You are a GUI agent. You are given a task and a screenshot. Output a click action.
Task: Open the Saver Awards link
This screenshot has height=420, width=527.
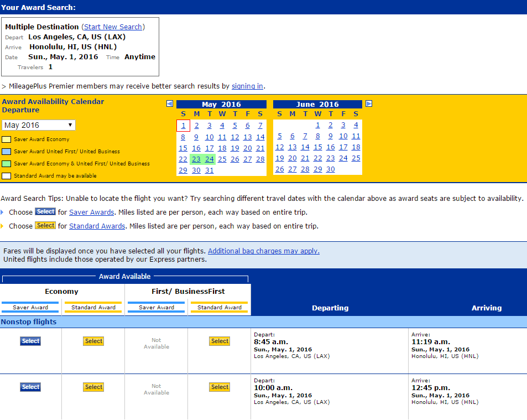(x=91, y=212)
